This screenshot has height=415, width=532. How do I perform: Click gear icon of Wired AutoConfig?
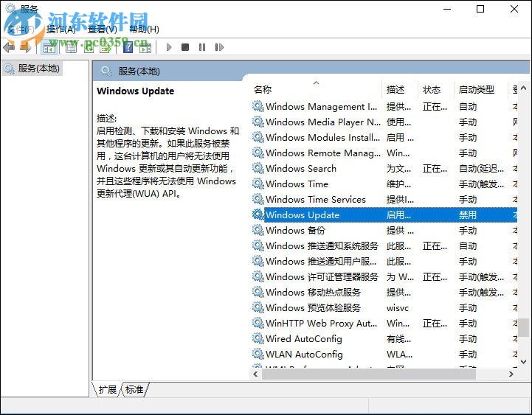pos(258,338)
